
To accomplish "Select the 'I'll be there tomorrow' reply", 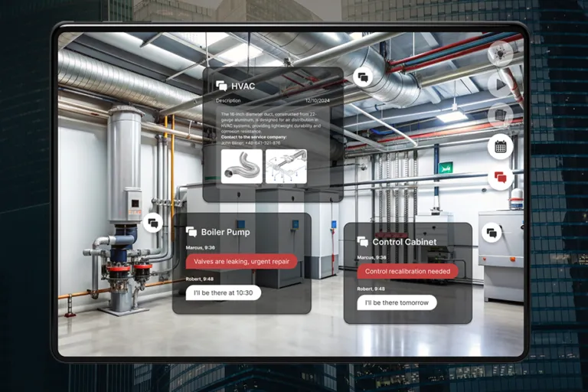I will pyautogui.click(x=397, y=302).
